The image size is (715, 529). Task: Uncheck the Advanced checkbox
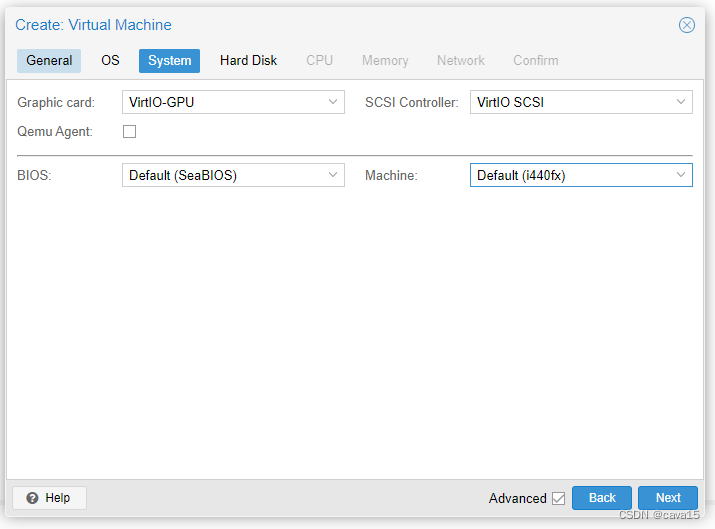click(x=558, y=498)
